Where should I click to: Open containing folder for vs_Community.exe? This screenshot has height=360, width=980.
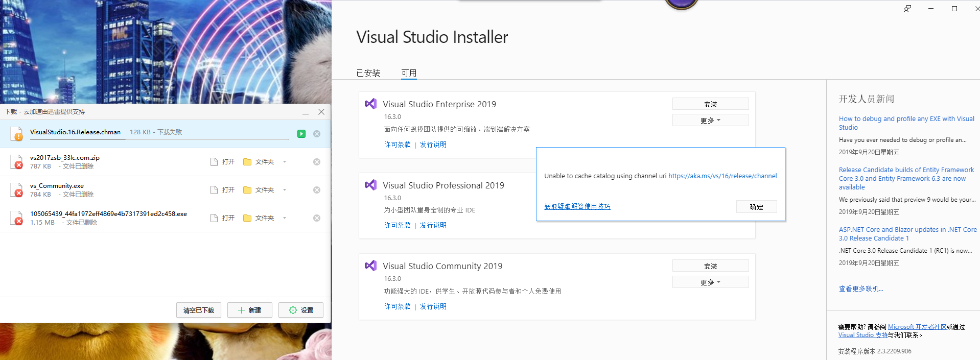click(x=259, y=190)
